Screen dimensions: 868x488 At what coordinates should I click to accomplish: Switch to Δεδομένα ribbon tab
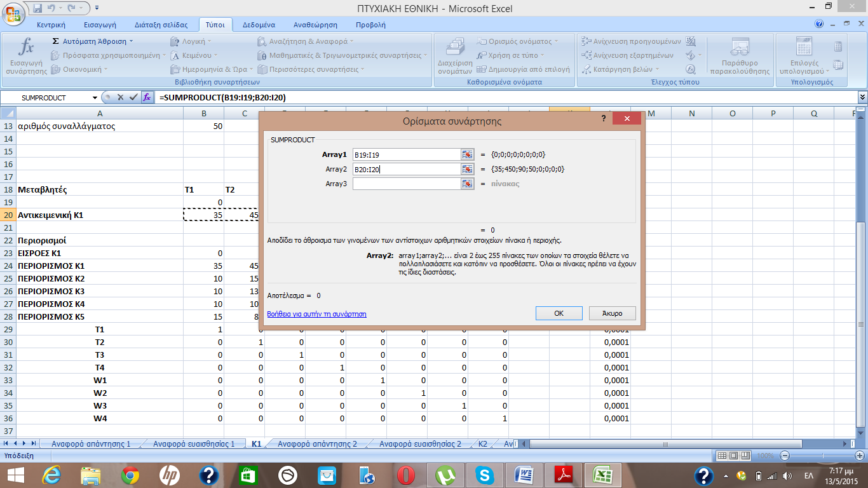pos(259,25)
